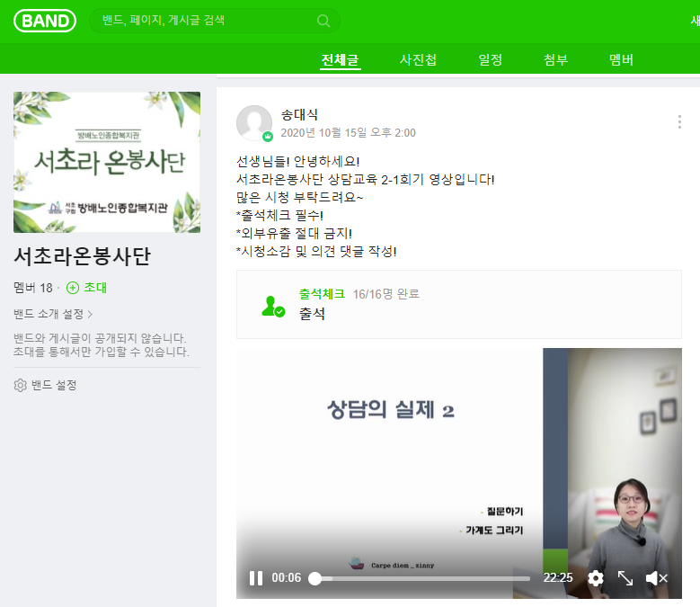Pause the video playback
This screenshot has width=700, height=607.
(256, 578)
